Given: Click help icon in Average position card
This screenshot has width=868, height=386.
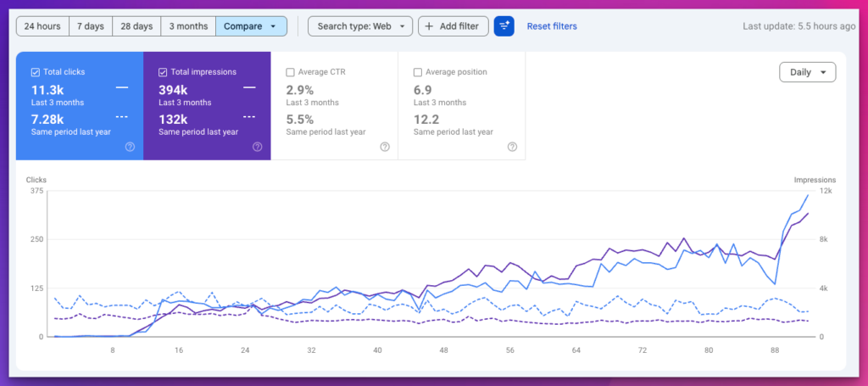Looking at the screenshot, I should pos(512,147).
